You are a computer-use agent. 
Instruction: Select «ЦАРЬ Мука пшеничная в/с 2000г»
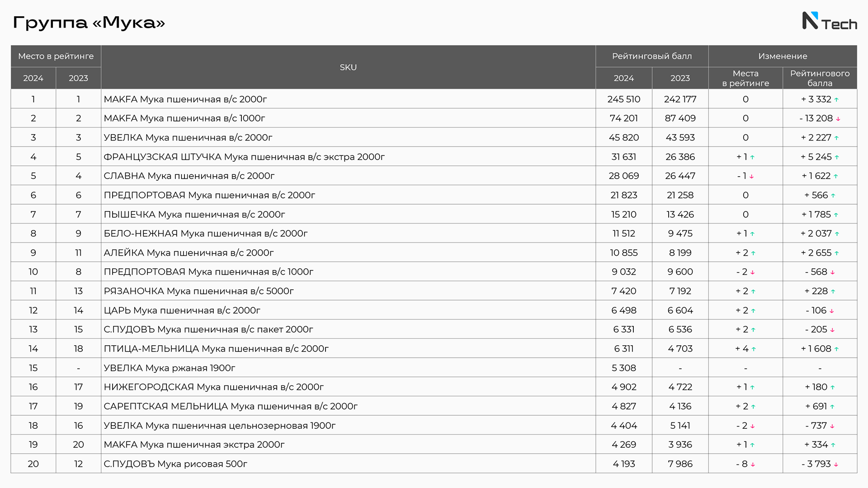(x=434, y=310)
